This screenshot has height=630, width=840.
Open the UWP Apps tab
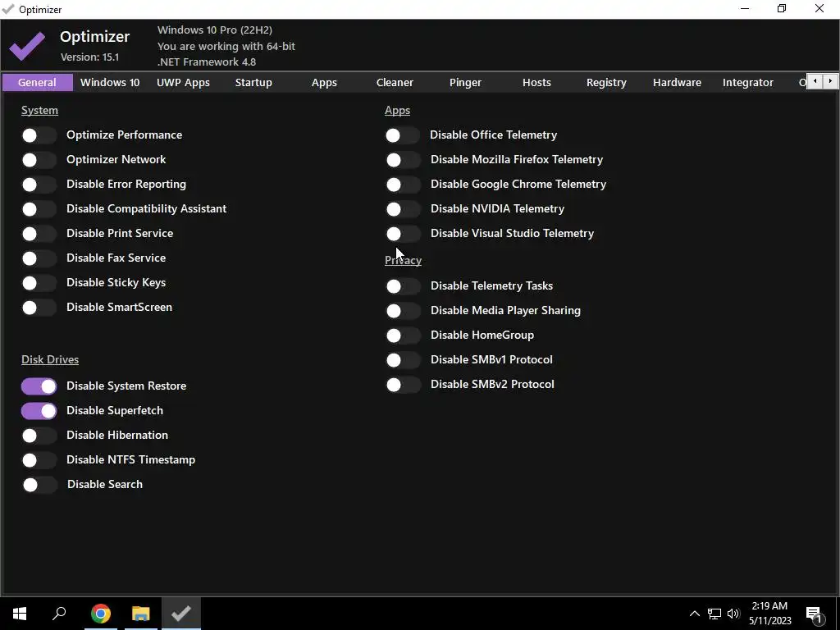pyautogui.click(x=183, y=83)
